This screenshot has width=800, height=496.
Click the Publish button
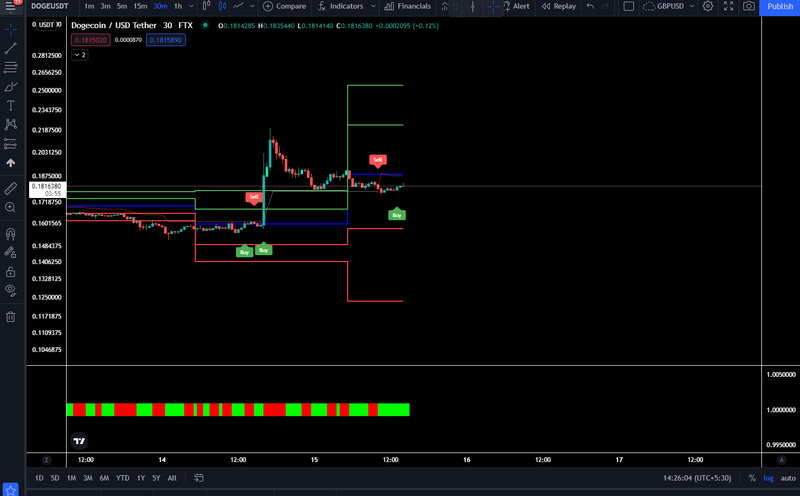pos(780,7)
